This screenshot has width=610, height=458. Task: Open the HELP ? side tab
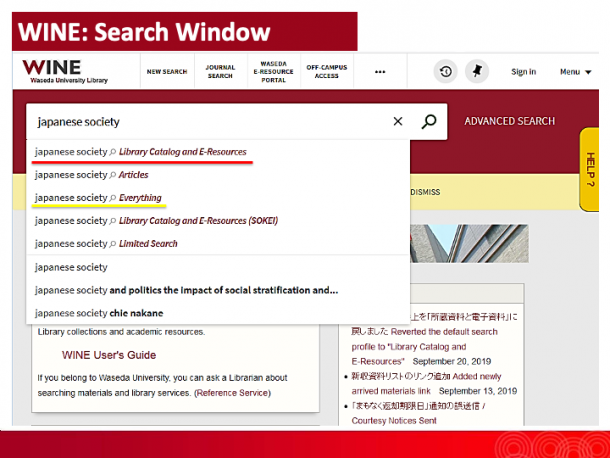click(590, 169)
